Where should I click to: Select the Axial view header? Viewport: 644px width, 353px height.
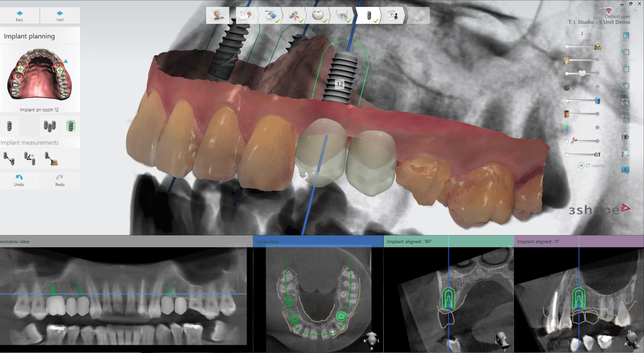point(318,241)
